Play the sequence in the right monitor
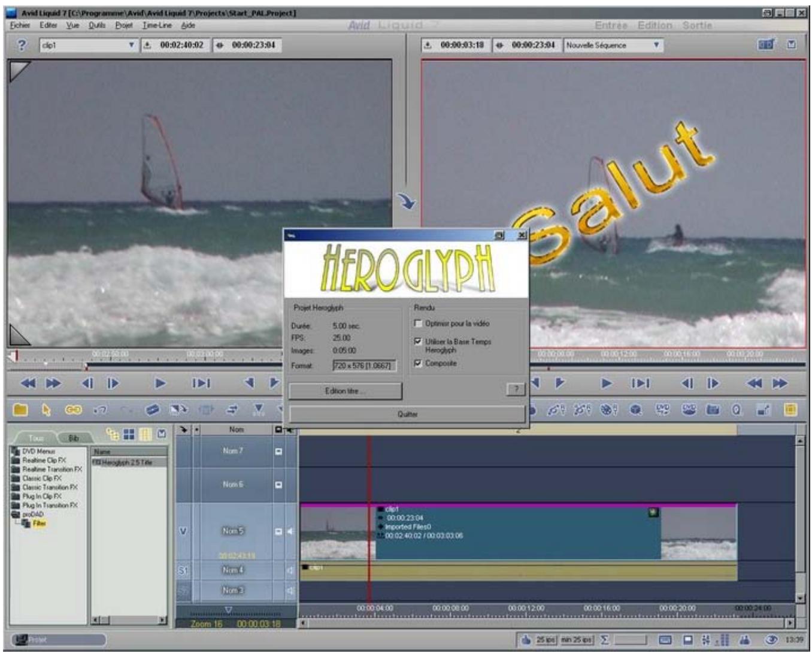 (607, 383)
